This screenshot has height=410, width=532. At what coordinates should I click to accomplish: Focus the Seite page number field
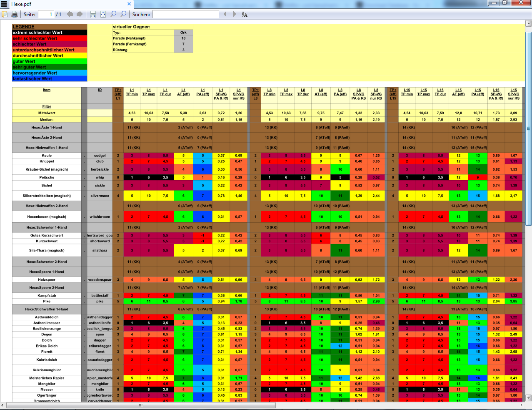point(46,14)
